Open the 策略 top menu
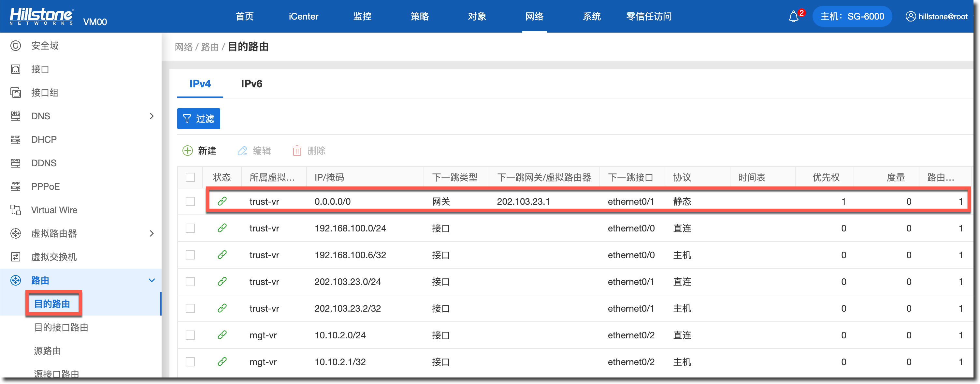The width and height of the screenshot is (980, 384). [419, 16]
